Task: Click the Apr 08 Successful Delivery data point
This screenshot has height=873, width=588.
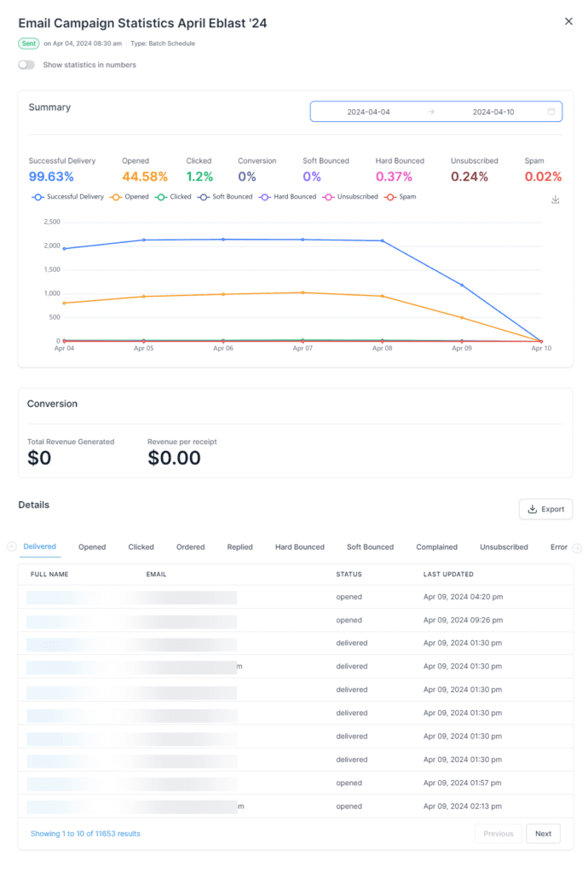Action: 382,240
